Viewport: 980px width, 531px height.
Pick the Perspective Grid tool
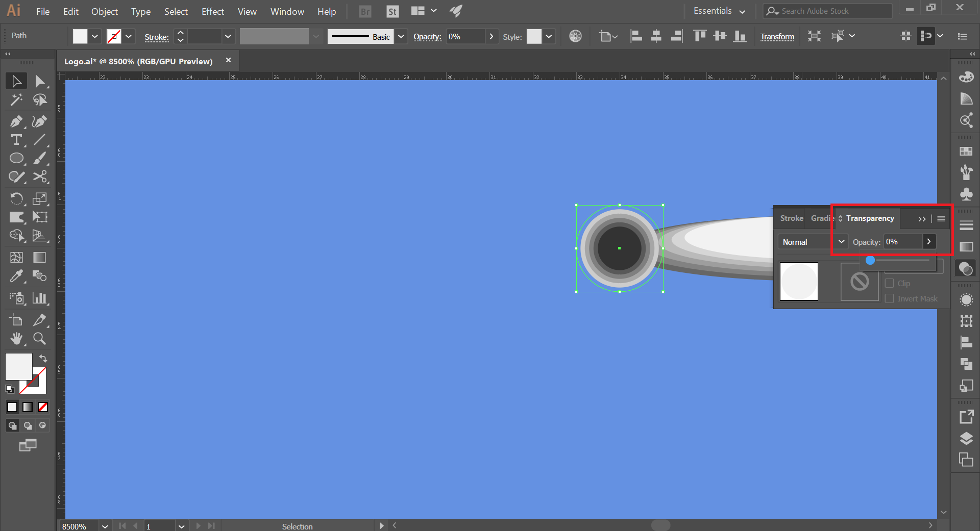point(40,236)
